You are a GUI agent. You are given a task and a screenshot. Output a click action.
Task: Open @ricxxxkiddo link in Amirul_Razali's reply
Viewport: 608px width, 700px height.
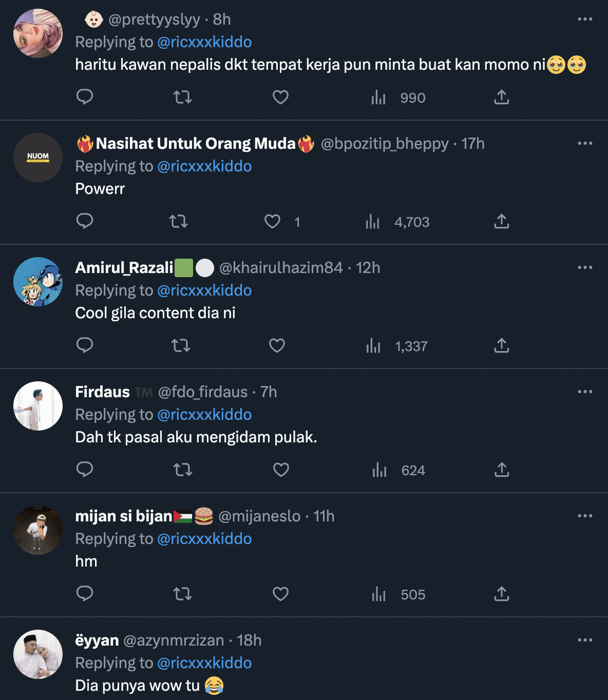204,290
